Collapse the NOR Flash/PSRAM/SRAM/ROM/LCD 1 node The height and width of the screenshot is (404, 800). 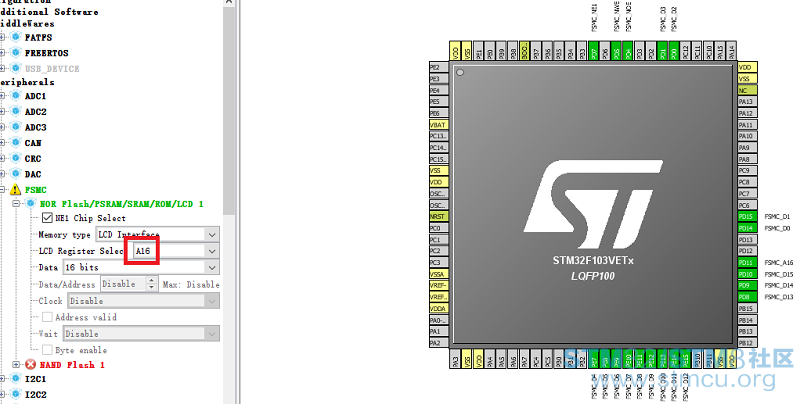click(16, 204)
